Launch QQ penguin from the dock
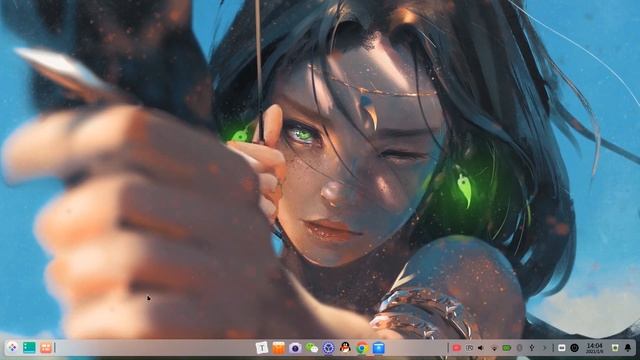Screen dimensions: 640x360 coord(345,348)
